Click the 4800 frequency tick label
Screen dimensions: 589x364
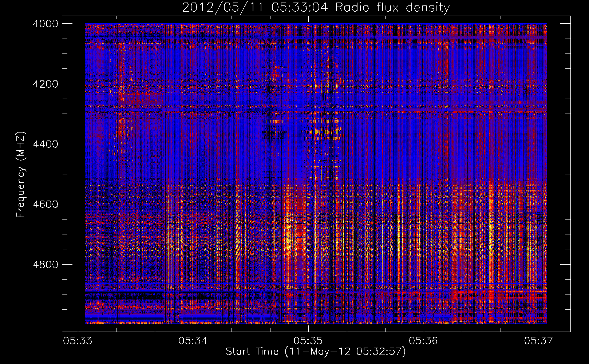coord(46,265)
